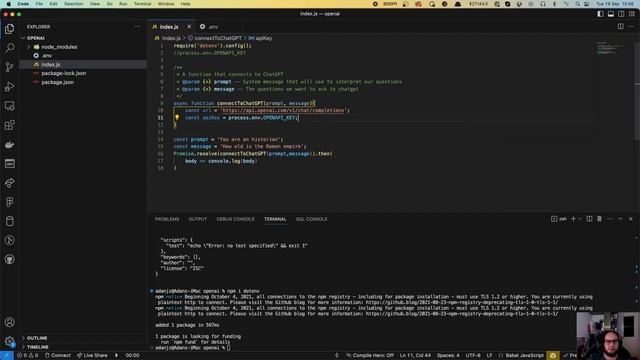Click the macOS Spotlight search icon

tap(578, 4)
